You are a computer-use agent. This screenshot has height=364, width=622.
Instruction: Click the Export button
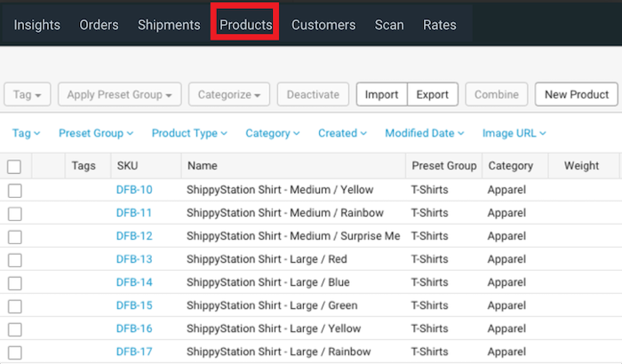click(x=433, y=95)
